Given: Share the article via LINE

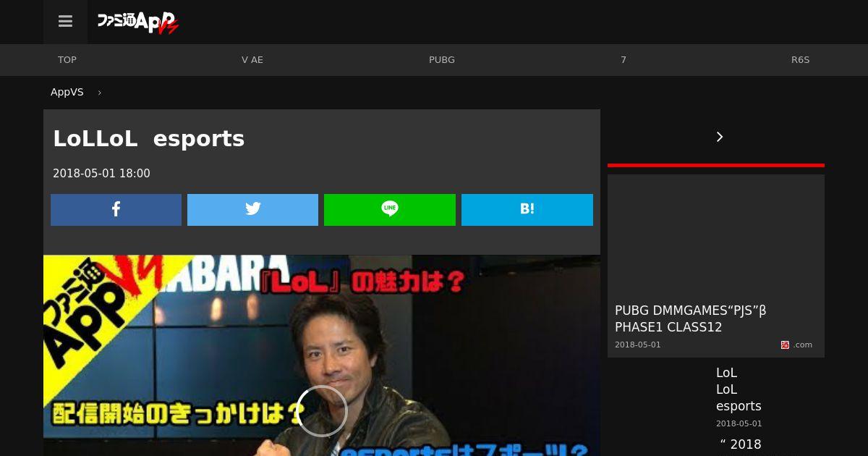Looking at the screenshot, I should coord(390,209).
